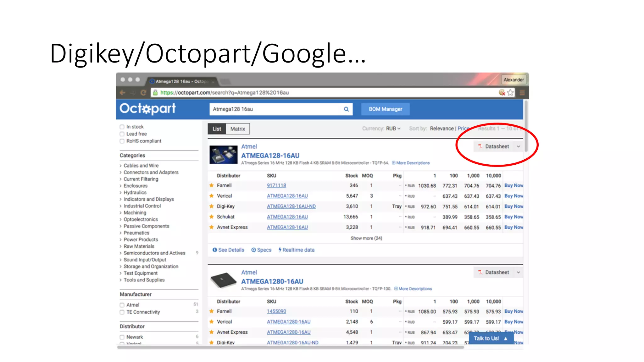Check the Lead free filter

pyautogui.click(x=122, y=134)
